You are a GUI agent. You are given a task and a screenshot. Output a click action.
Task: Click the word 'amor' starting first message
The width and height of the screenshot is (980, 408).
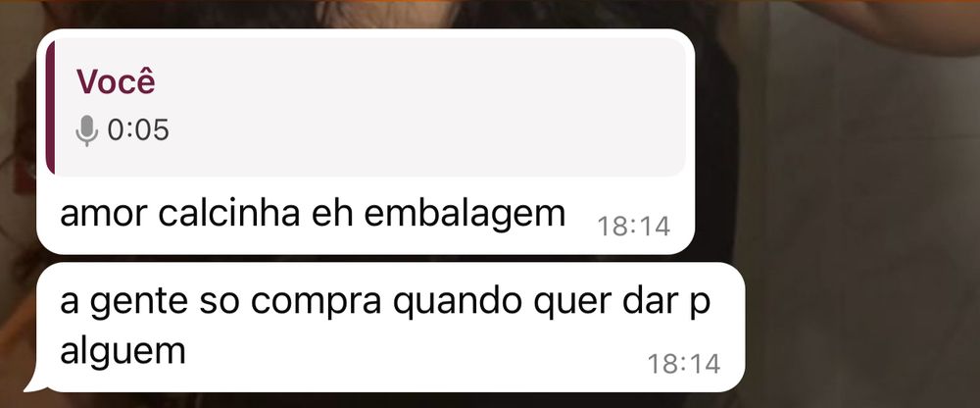point(103,215)
